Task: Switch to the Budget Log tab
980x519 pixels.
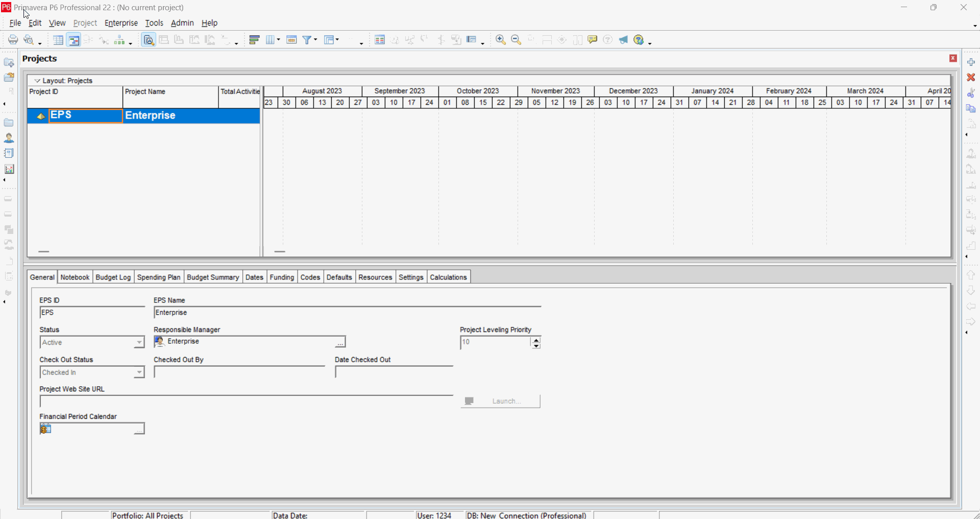Action: (x=113, y=277)
